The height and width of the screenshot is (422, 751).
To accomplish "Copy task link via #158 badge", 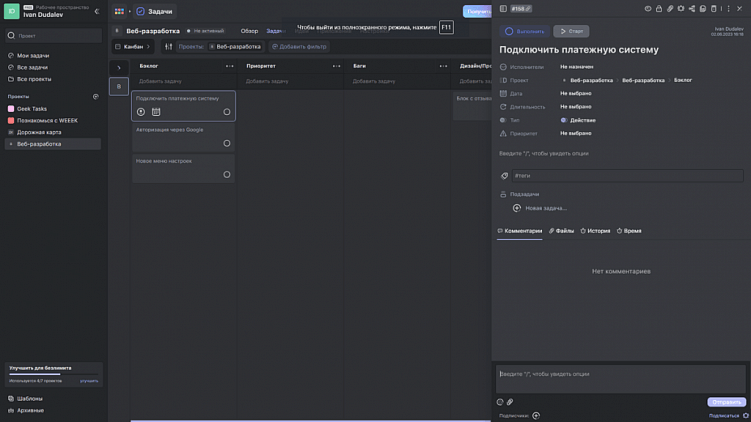I will click(x=521, y=9).
